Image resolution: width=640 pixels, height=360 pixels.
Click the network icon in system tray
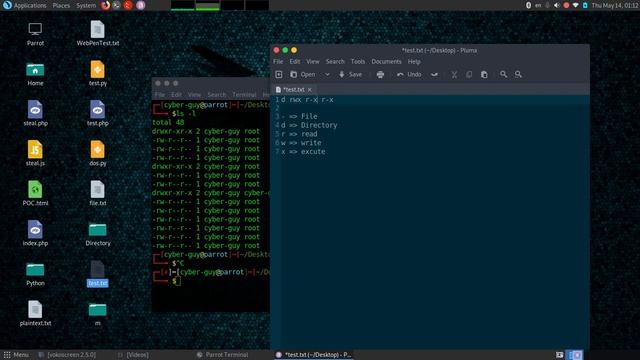coord(576,5)
